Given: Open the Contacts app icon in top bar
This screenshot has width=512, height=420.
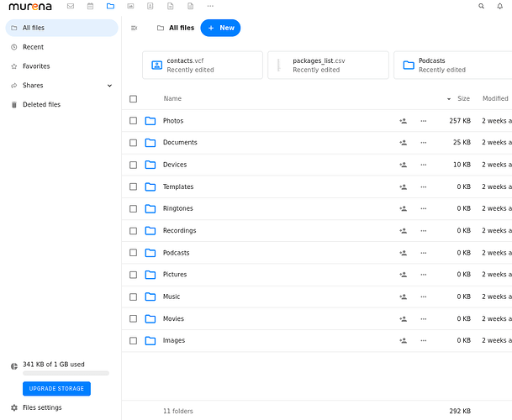Looking at the screenshot, I should pyautogui.click(x=150, y=6).
